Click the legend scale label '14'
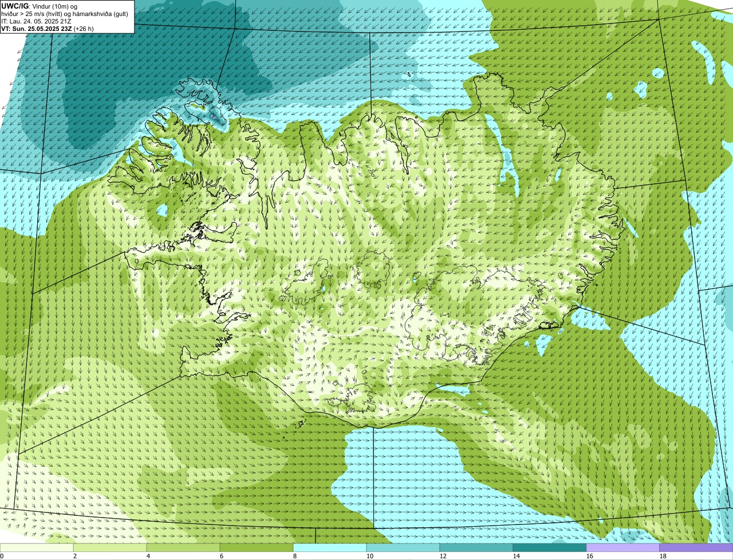The image size is (733, 560). (x=517, y=556)
